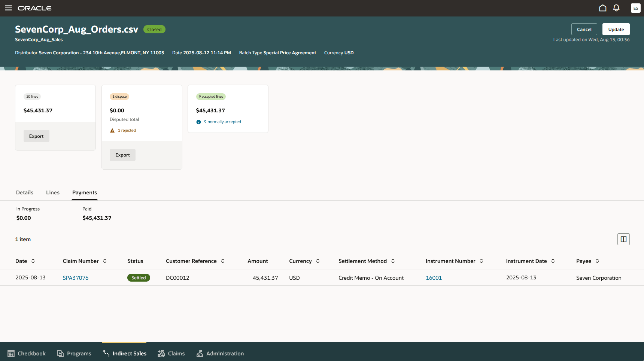Open the hamburger navigation menu
644x361 pixels.
click(8, 8)
